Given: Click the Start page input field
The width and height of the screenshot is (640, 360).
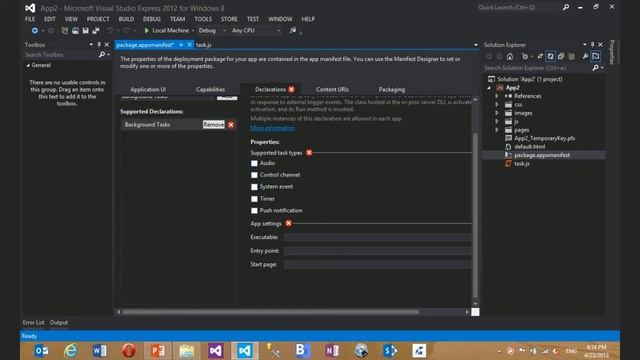Looking at the screenshot, I should tap(377, 264).
